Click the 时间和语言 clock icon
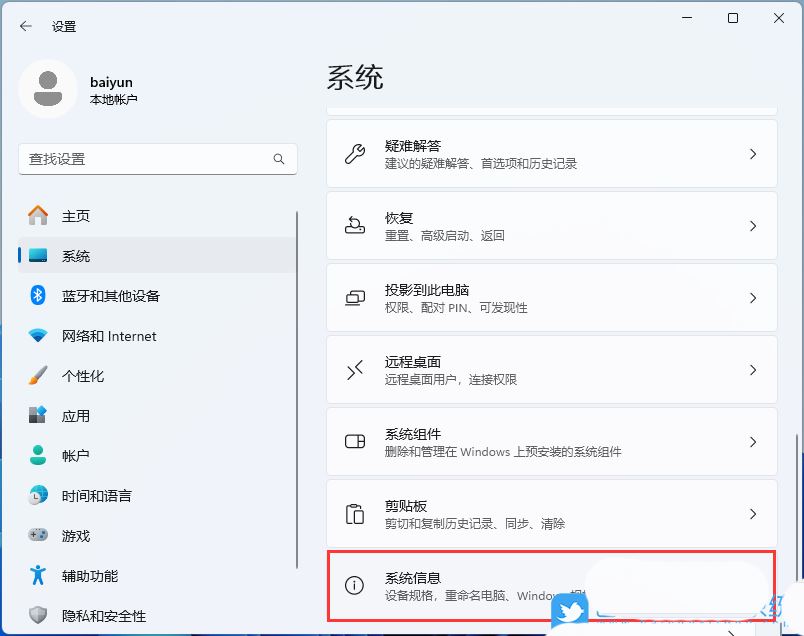The height and width of the screenshot is (636, 804). click(x=37, y=496)
